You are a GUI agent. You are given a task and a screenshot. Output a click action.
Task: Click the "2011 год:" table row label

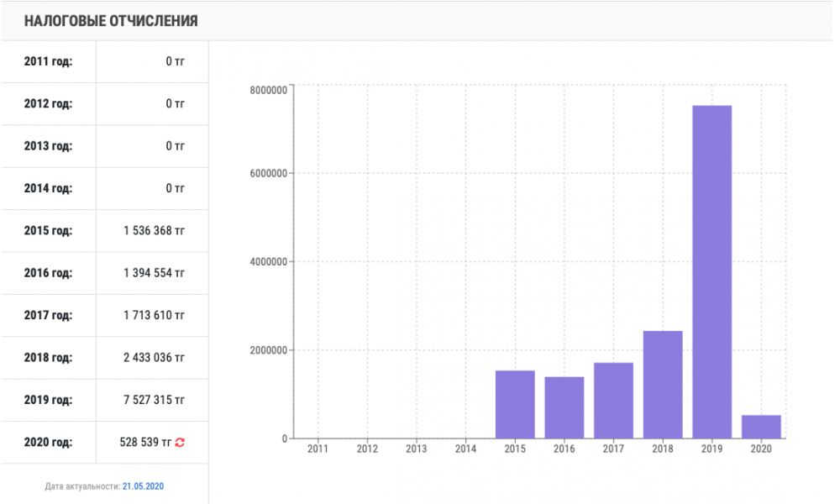tap(48, 61)
